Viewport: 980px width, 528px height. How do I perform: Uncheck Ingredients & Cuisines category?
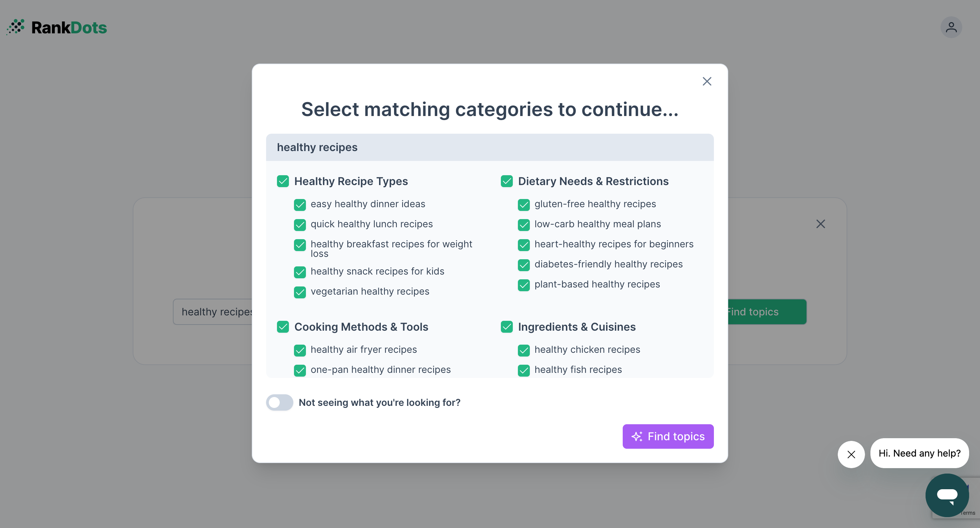[x=507, y=327]
